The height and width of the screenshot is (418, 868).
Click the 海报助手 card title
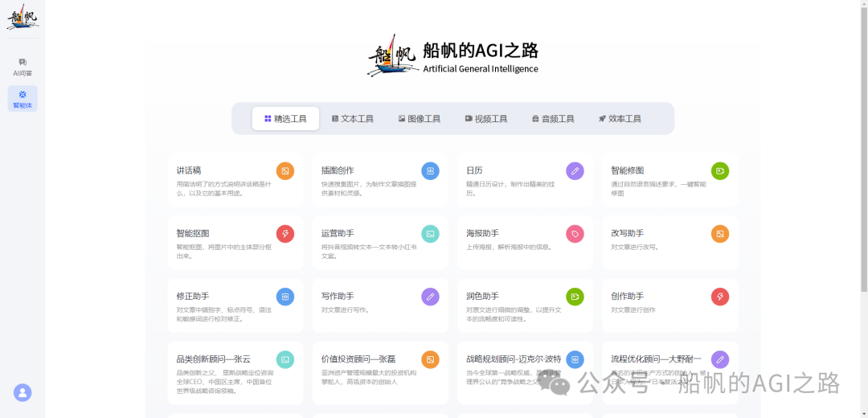(x=483, y=233)
